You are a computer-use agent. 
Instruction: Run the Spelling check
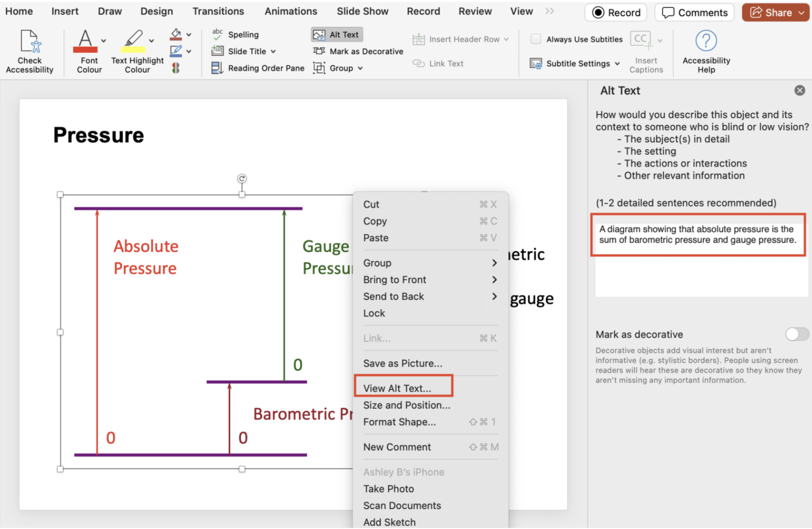[x=235, y=34]
